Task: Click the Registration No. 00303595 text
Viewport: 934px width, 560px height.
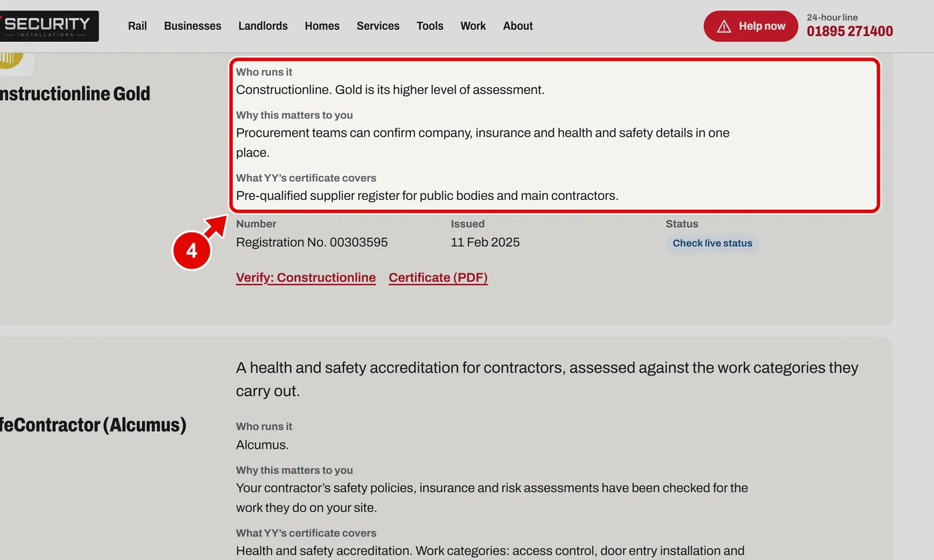Action: (x=312, y=242)
